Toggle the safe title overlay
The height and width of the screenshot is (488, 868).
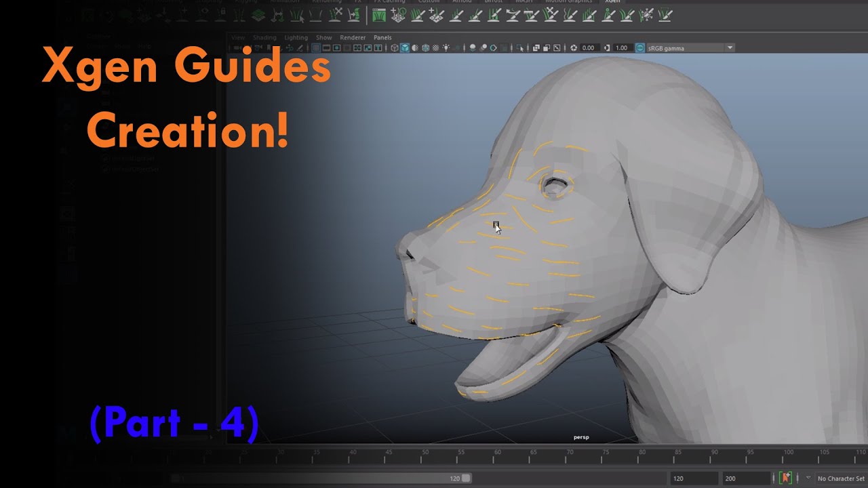point(378,48)
